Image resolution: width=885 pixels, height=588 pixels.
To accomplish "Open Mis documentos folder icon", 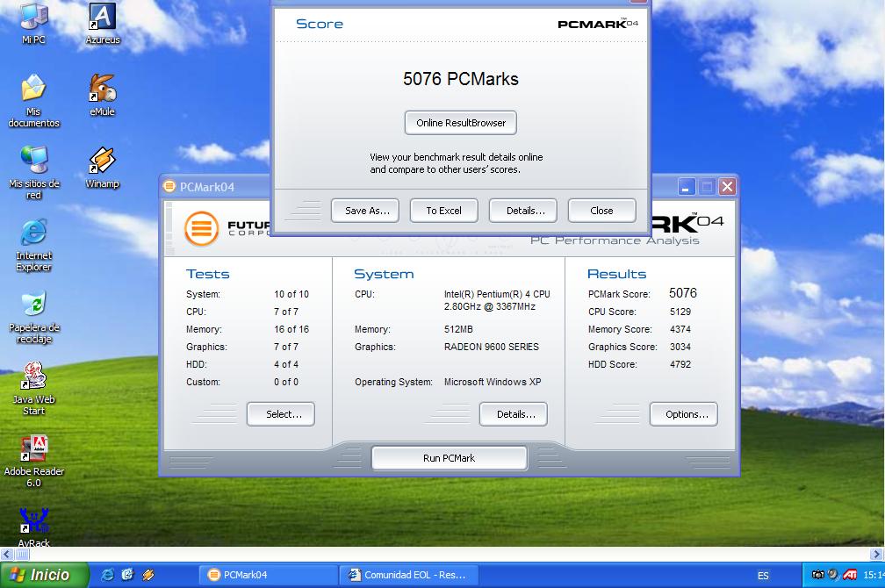I will click(x=33, y=100).
